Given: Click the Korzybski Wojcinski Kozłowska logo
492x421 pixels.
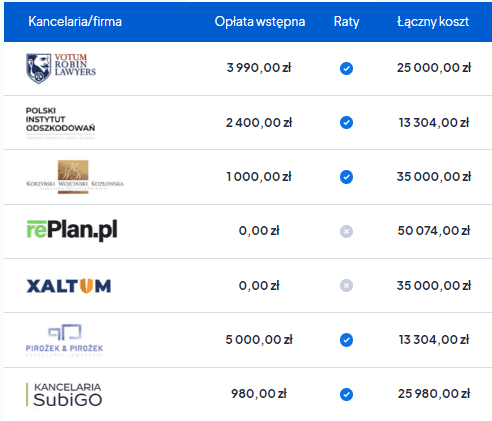Looking at the screenshot, I should point(75,177).
